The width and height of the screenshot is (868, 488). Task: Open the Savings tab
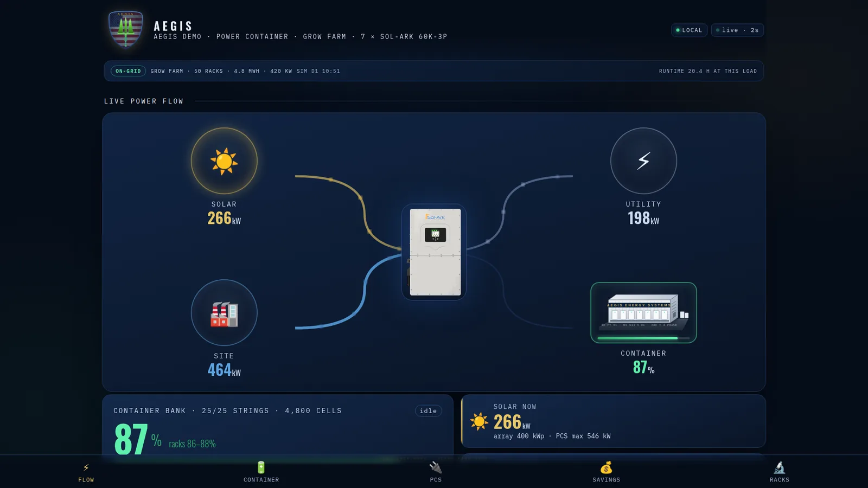click(x=607, y=472)
